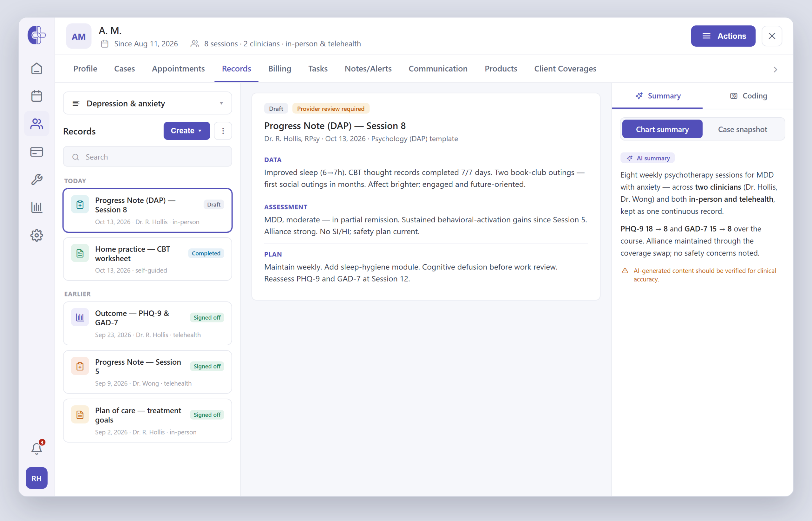The image size is (812, 521).
Task: Switch to the Appointments tab
Action: [178, 69]
